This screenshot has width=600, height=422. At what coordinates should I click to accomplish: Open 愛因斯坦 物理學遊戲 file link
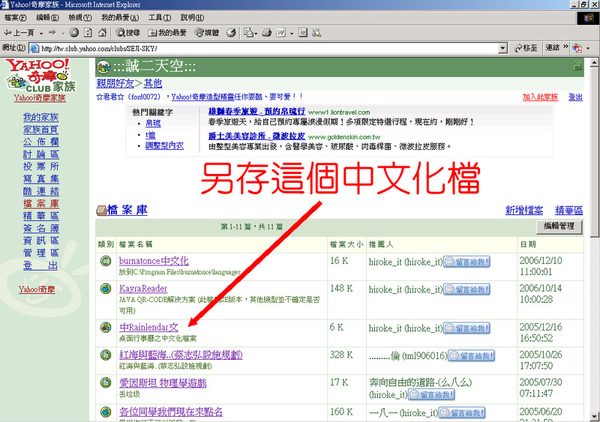[x=163, y=383]
